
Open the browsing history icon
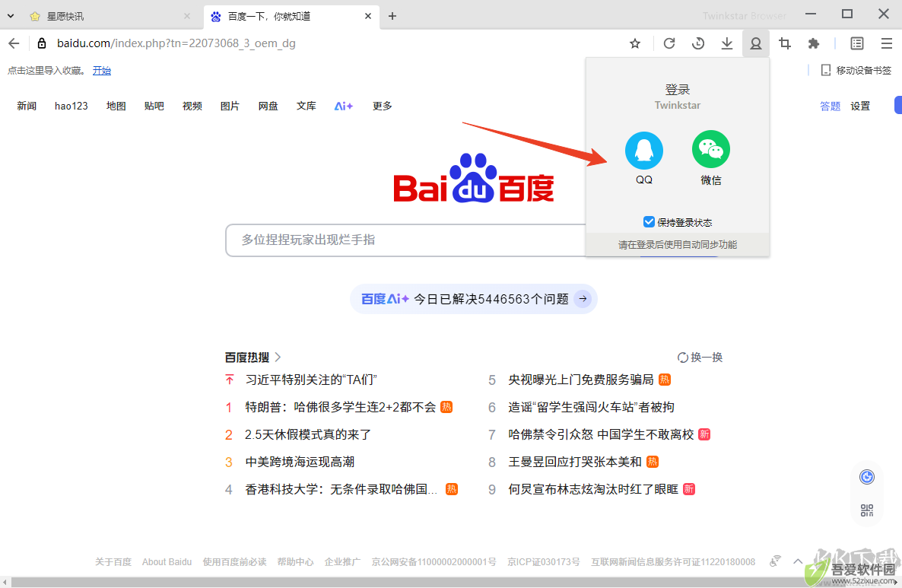[x=697, y=43]
